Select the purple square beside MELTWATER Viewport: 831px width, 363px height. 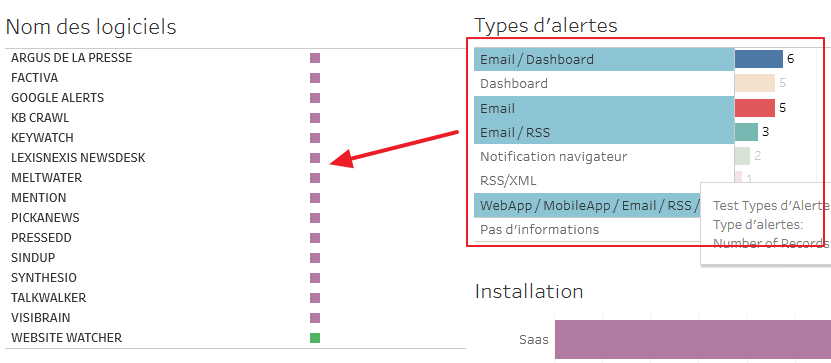315,178
